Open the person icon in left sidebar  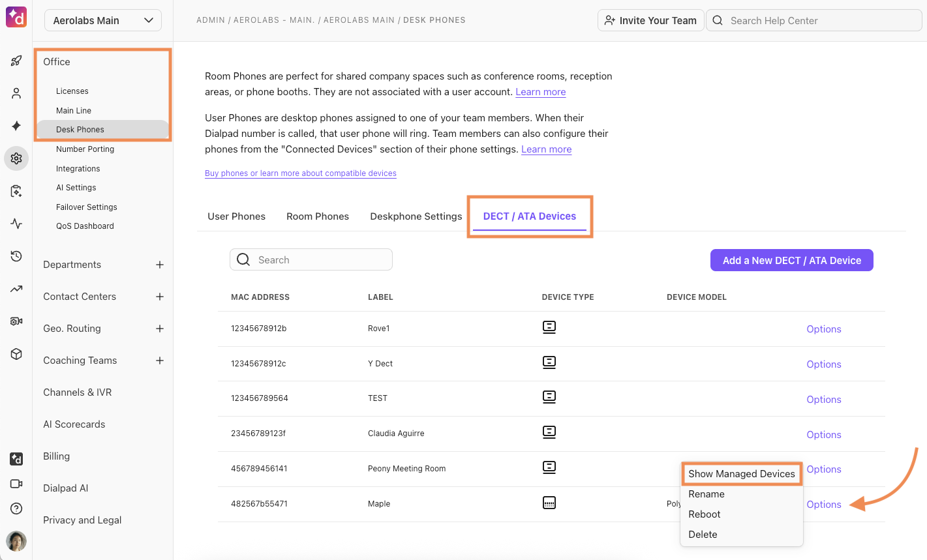pos(16,93)
